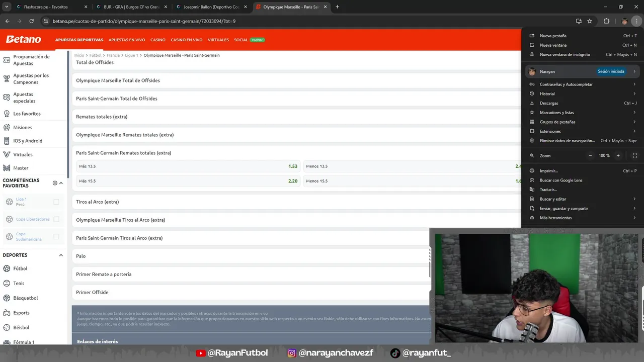644x362 pixels.
Task: Open Marcadores y listas submenu
Action: click(583, 113)
